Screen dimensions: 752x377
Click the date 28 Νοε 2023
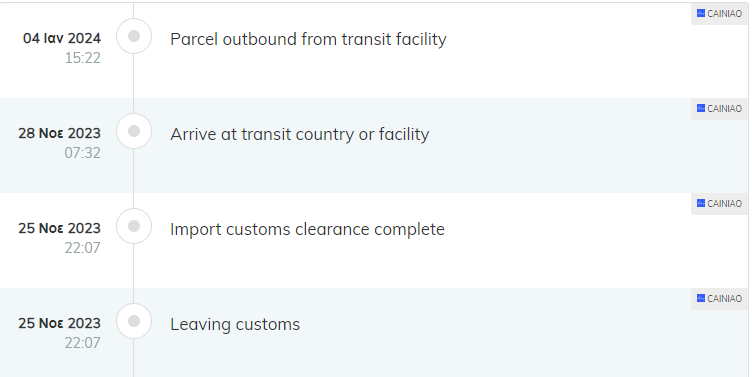pyautogui.click(x=59, y=133)
